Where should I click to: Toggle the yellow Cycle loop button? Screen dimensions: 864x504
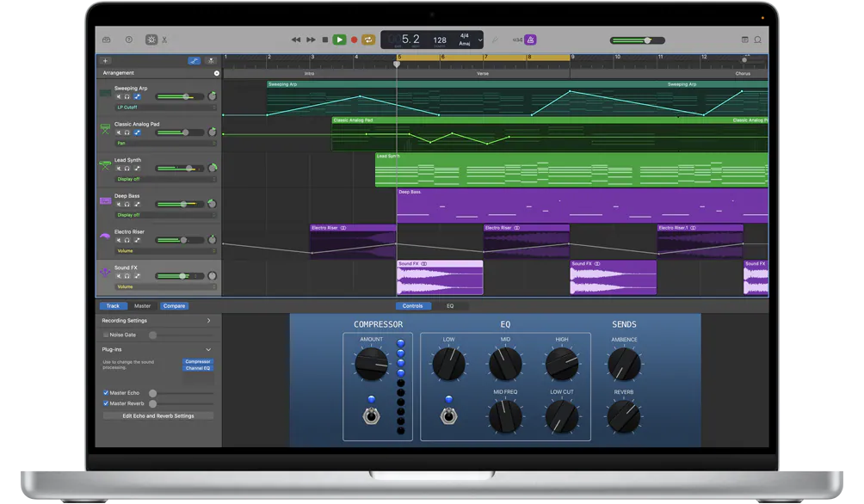click(x=368, y=40)
